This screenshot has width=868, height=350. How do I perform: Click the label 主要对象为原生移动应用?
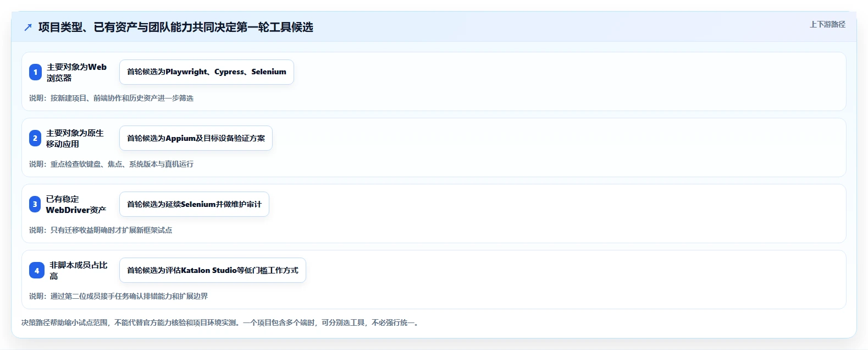tap(75, 138)
